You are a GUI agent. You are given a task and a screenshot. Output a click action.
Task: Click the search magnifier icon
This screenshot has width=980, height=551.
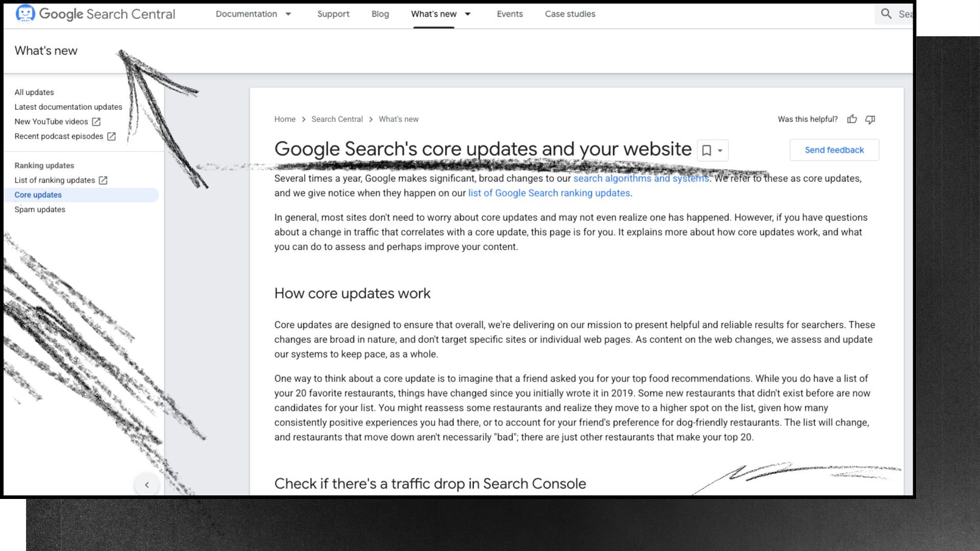click(x=887, y=14)
